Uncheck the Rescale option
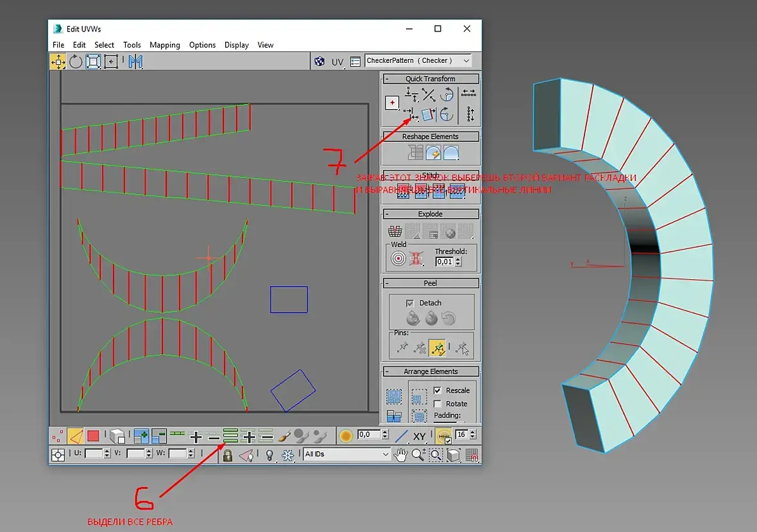The width and height of the screenshot is (757, 532). [438, 390]
